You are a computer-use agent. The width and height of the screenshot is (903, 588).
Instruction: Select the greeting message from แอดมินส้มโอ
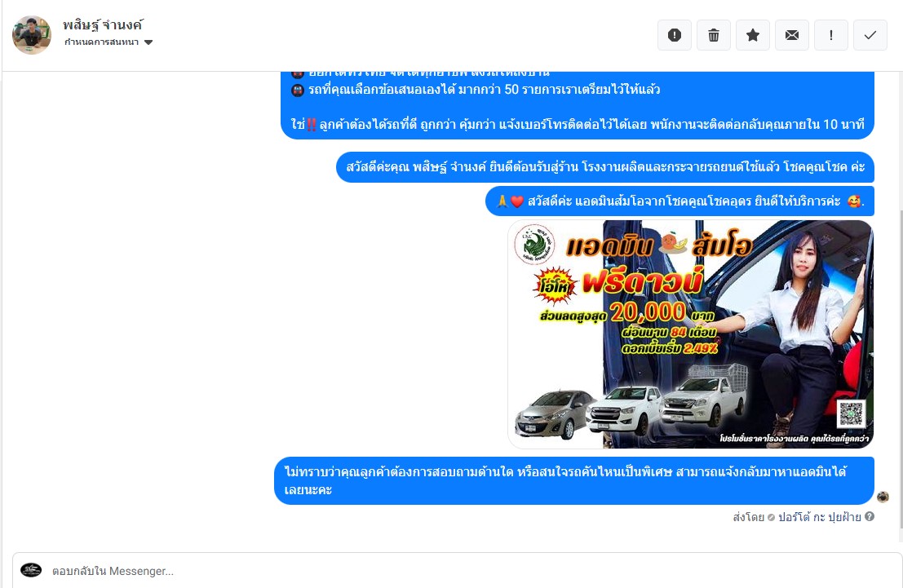tap(679, 201)
